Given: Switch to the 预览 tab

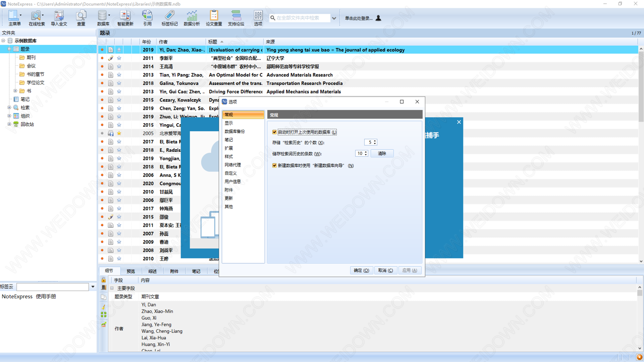Looking at the screenshot, I should point(131,271).
